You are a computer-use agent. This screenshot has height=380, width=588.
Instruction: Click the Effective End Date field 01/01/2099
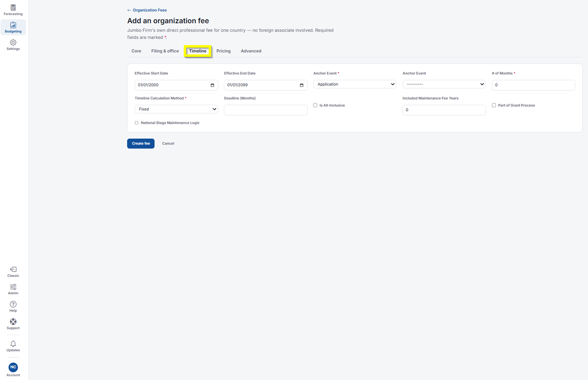point(266,85)
